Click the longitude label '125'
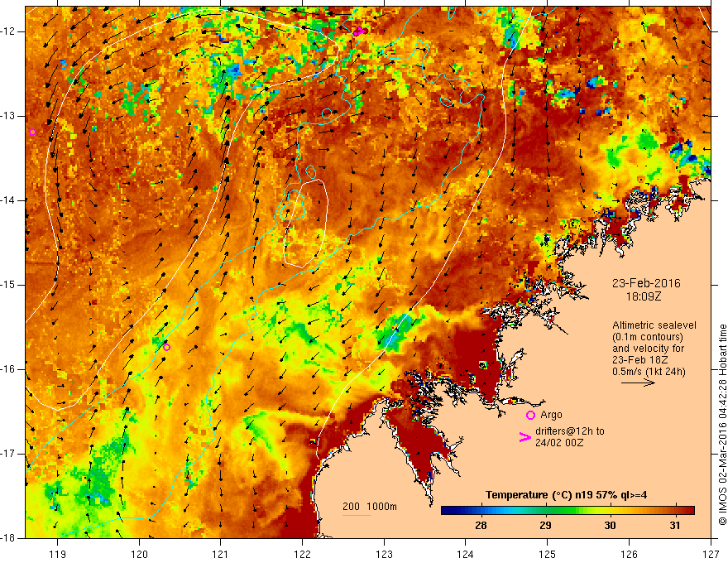Viewport: 728px width, 563px height. click(x=548, y=554)
